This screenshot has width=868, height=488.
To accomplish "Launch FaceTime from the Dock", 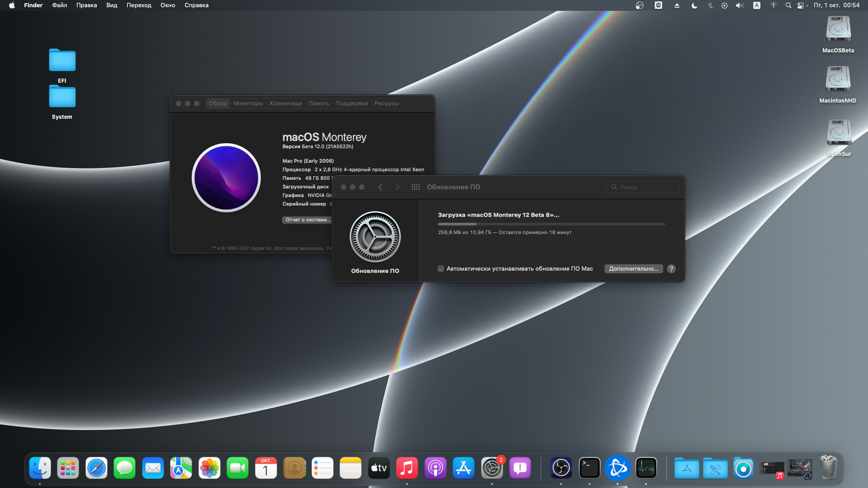I will pyautogui.click(x=237, y=468).
